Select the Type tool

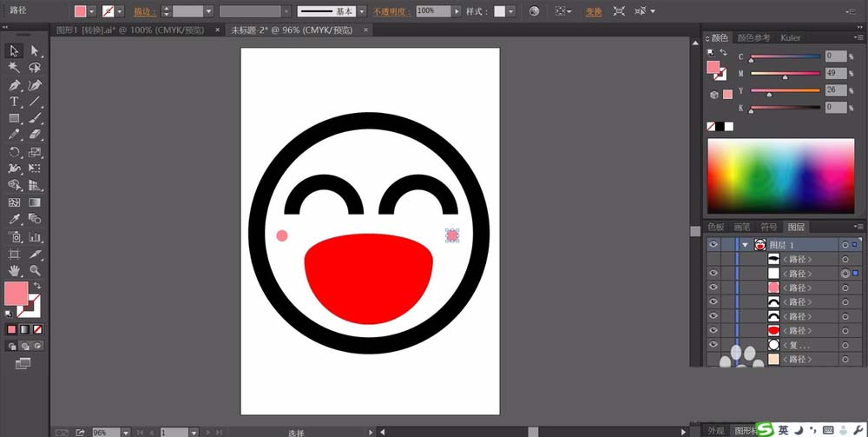14,102
